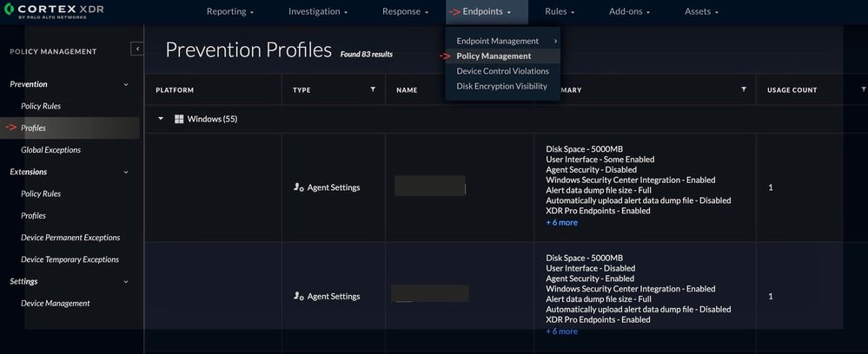Open the Investigation dropdown menu

(317, 12)
